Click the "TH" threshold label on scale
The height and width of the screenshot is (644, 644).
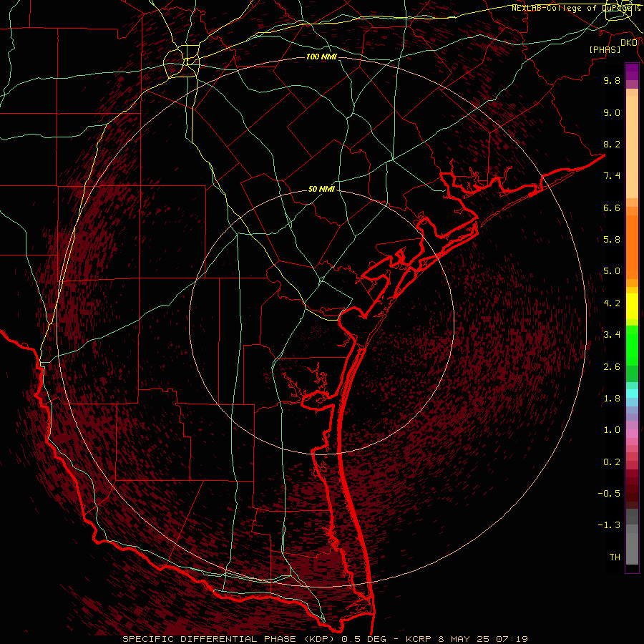615,557
